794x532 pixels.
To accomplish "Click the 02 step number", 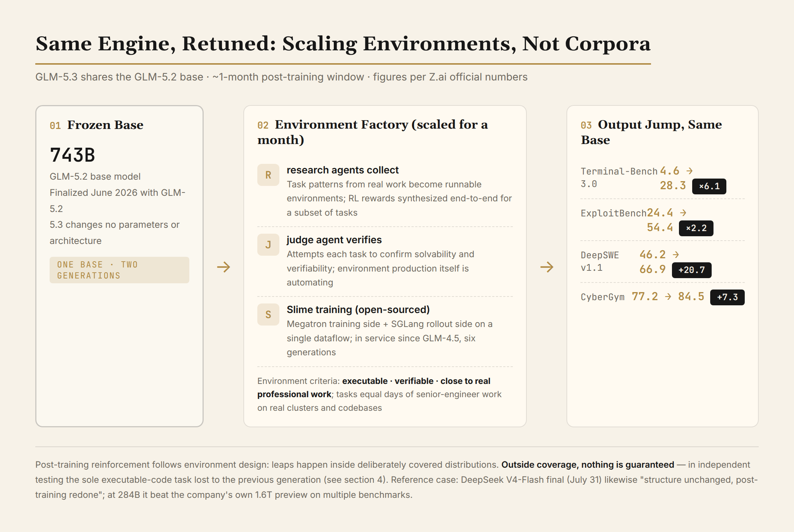I will 263,125.
